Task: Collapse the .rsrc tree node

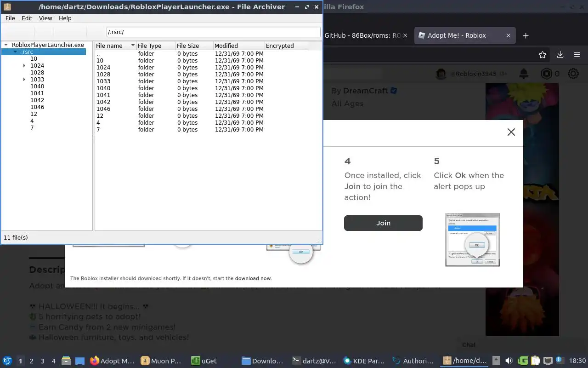Action: [16, 52]
